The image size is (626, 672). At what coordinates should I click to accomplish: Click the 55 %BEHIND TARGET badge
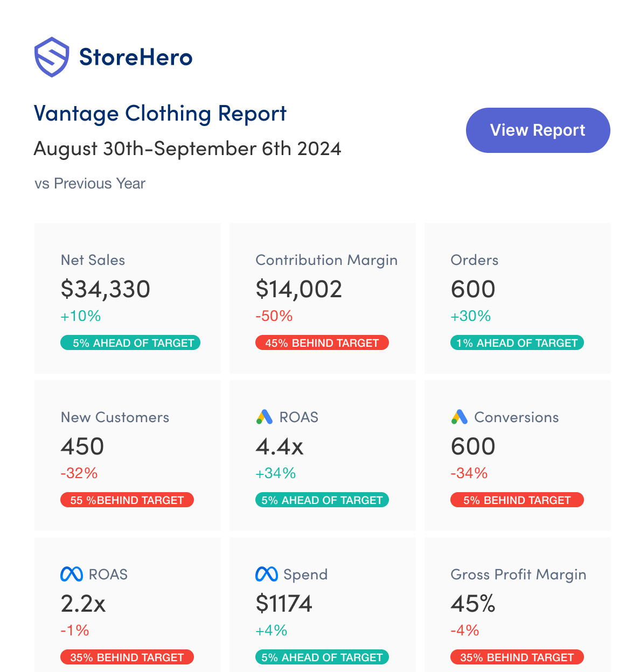click(x=127, y=500)
